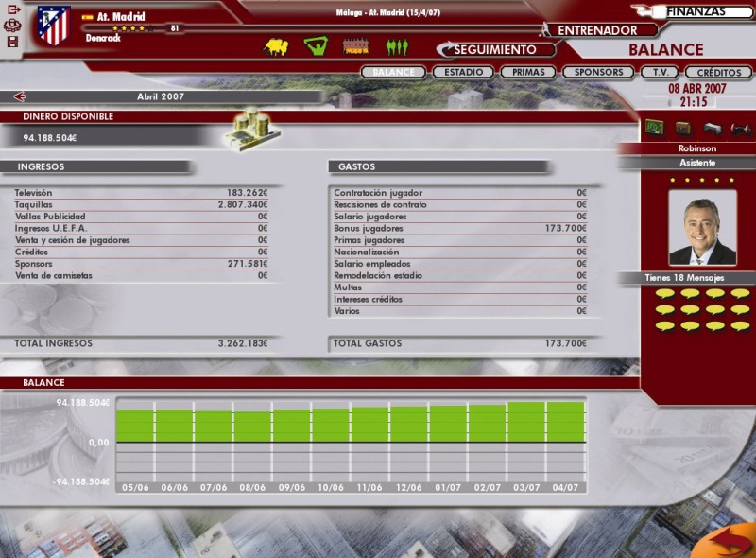
Task: Select the Sponsors tab
Action: coord(598,72)
